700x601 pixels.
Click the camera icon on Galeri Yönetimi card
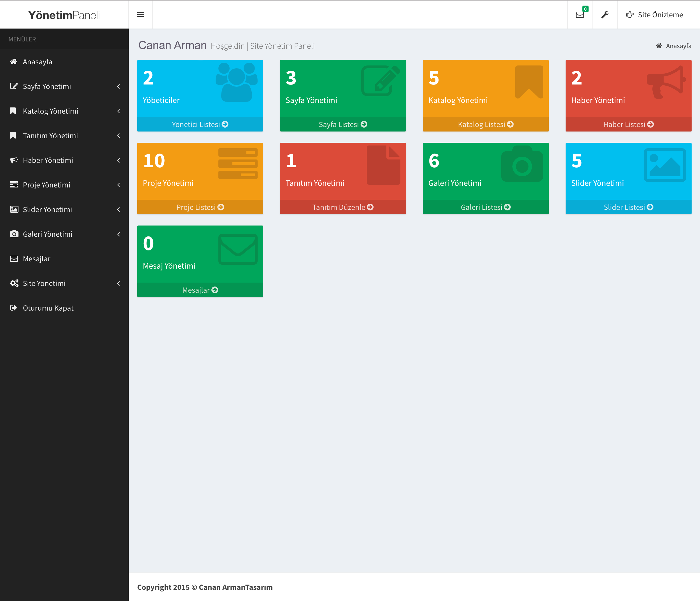click(x=522, y=164)
